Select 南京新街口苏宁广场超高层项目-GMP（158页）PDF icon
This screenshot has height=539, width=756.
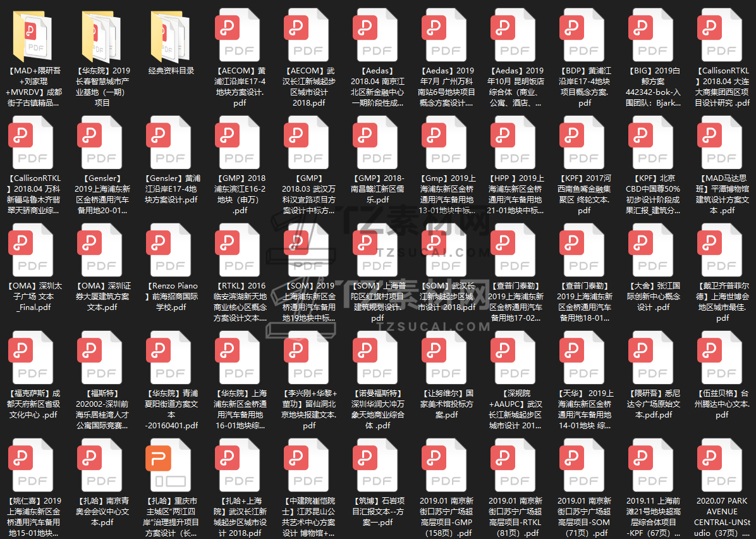pyautogui.click(x=444, y=466)
